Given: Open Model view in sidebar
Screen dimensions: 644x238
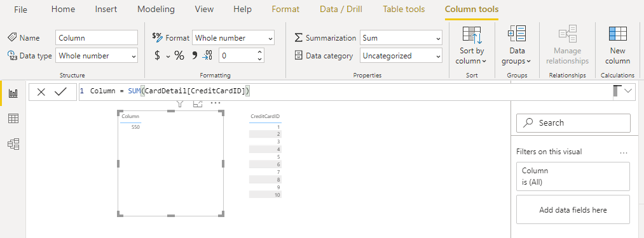Looking at the screenshot, I should pyautogui.click(x=13, y=143).
